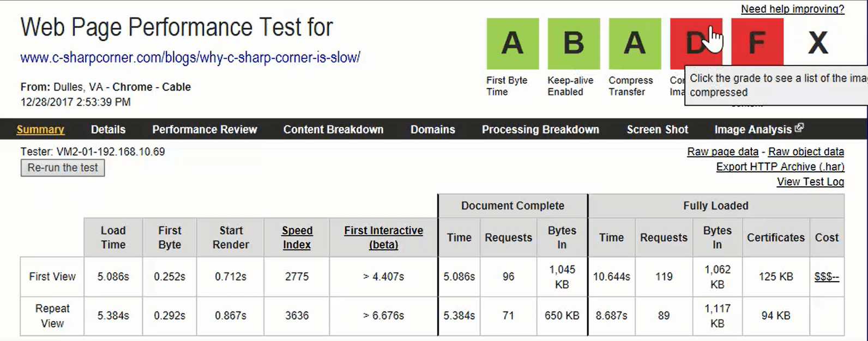This screenshot has width=868, height=341.
Task: Click the Re-run the test button
Action: (62, 168)
